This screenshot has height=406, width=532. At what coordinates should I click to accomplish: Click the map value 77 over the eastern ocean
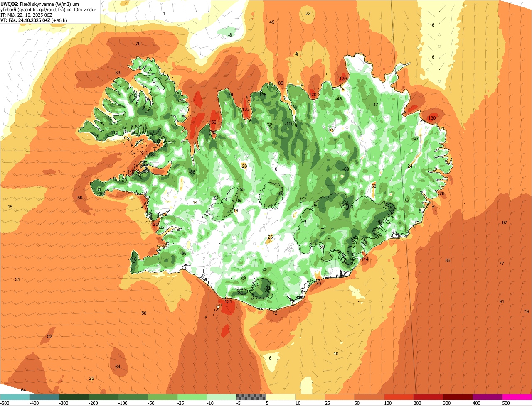(x=502, y=264)
